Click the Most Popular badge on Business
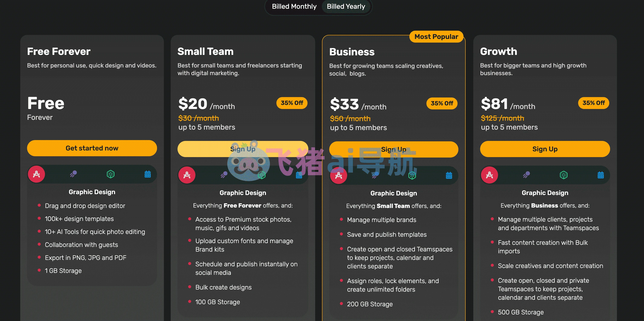 click(436, 37)
